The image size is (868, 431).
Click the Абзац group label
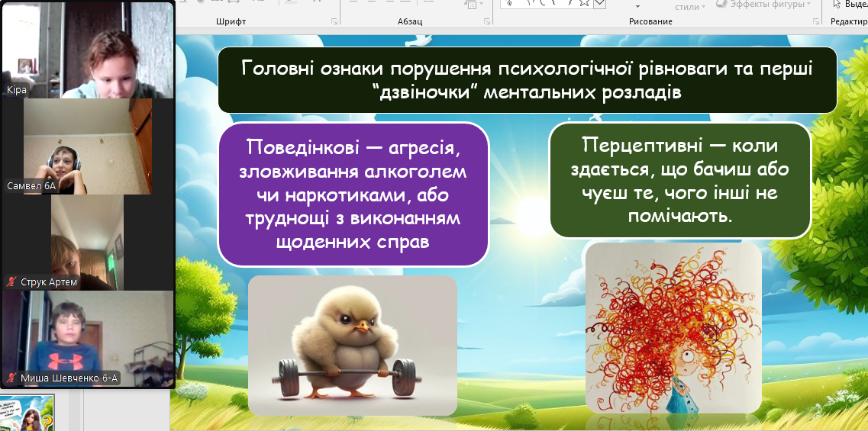coord(410,21)
